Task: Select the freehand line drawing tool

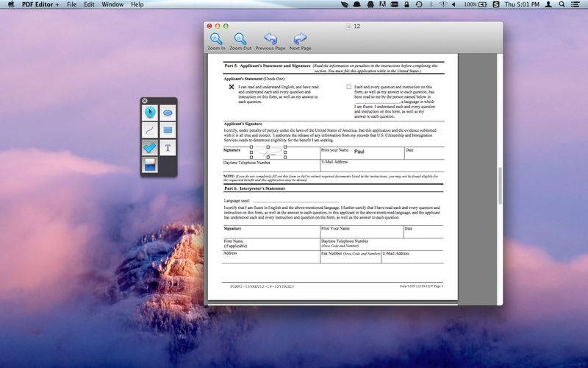Action: [x=150, y=130]
